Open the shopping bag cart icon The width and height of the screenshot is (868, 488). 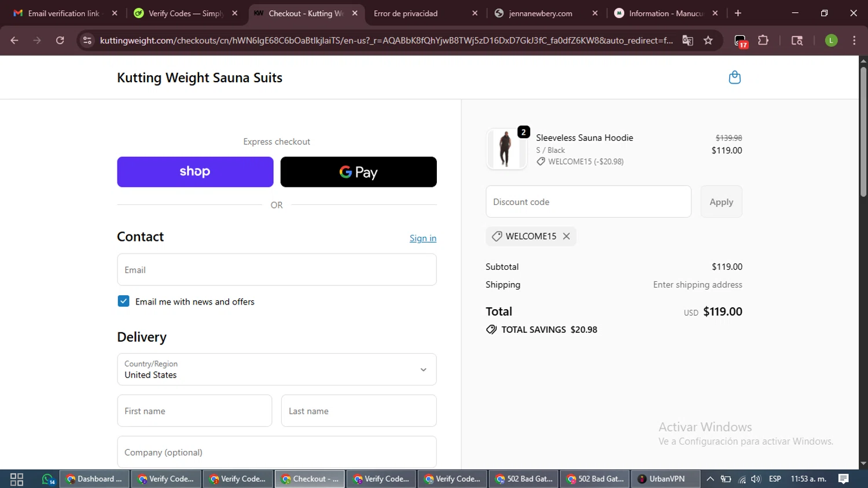click(x=734, y=78)
